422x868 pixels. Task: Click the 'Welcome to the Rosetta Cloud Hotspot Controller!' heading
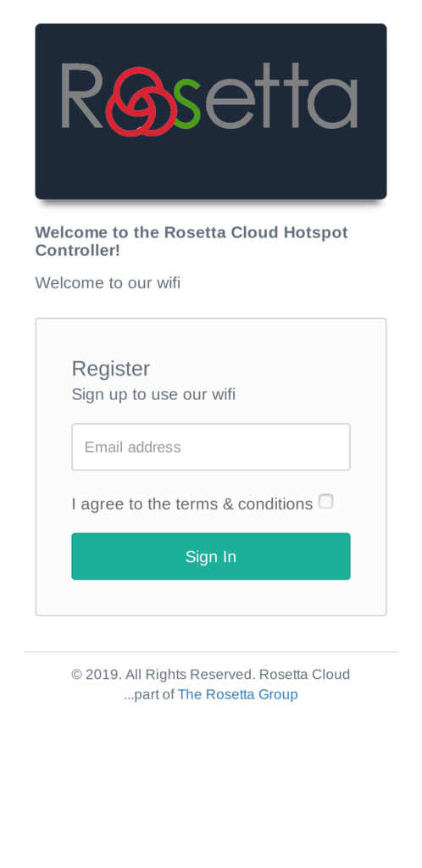coord(192,241)
